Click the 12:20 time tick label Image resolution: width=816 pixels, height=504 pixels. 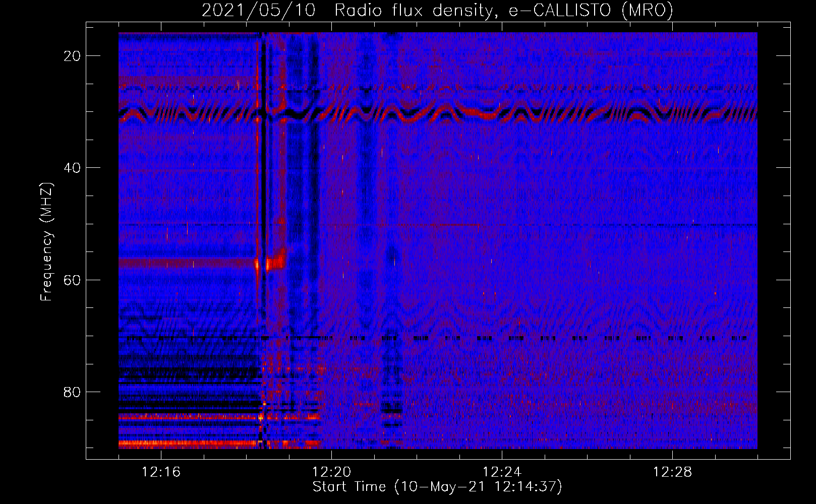(x=331, y=472)
